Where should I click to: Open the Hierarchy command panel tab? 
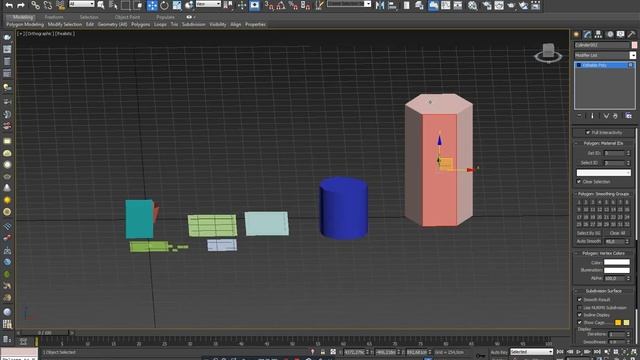point(598,35)
